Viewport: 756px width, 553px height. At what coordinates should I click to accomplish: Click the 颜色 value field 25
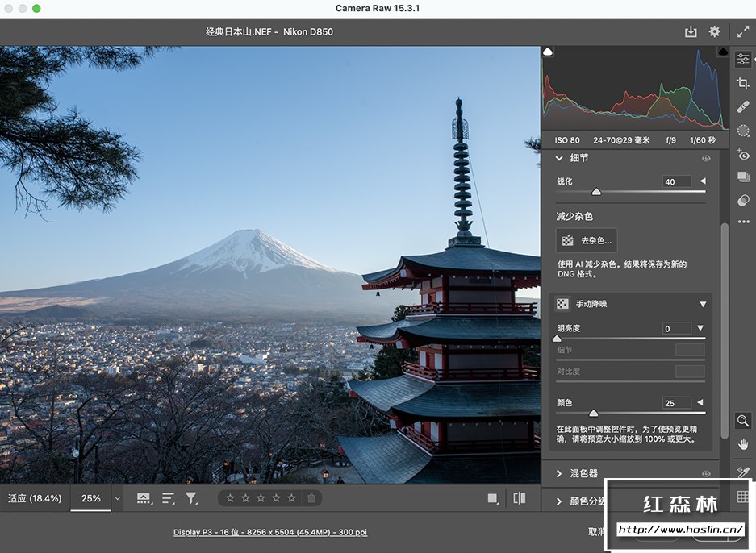tap(677, 403)
